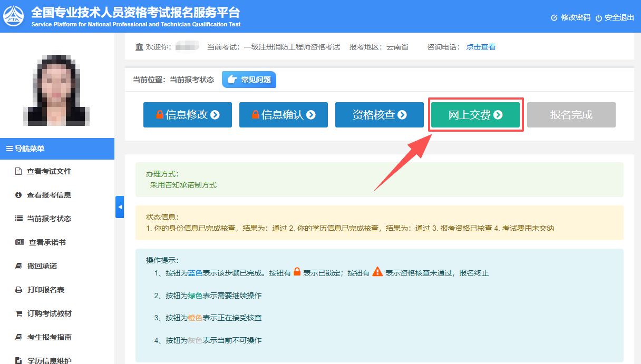Viewport: 641px width, 364px height.
Task: Click the orange warning triangle in 操作提示
Action: click(x=377, y=272)
